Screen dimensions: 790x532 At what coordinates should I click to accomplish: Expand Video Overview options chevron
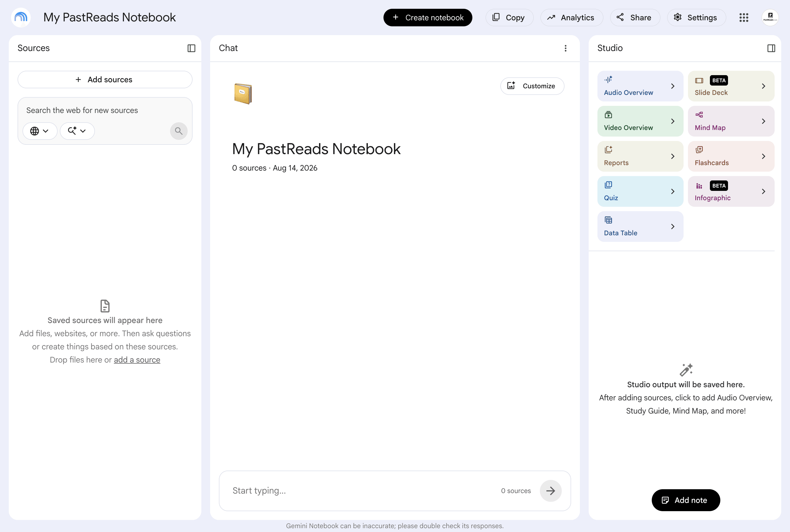(673, 121)
